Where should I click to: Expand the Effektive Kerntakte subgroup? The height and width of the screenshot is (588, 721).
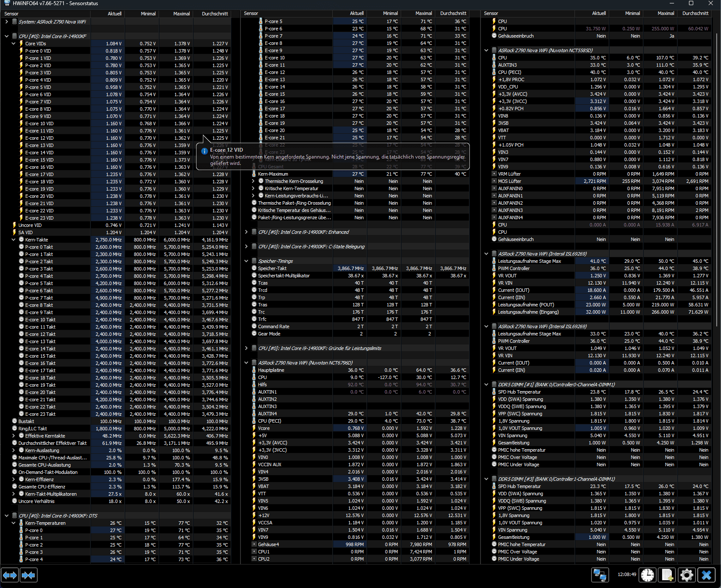pos(13,436)
